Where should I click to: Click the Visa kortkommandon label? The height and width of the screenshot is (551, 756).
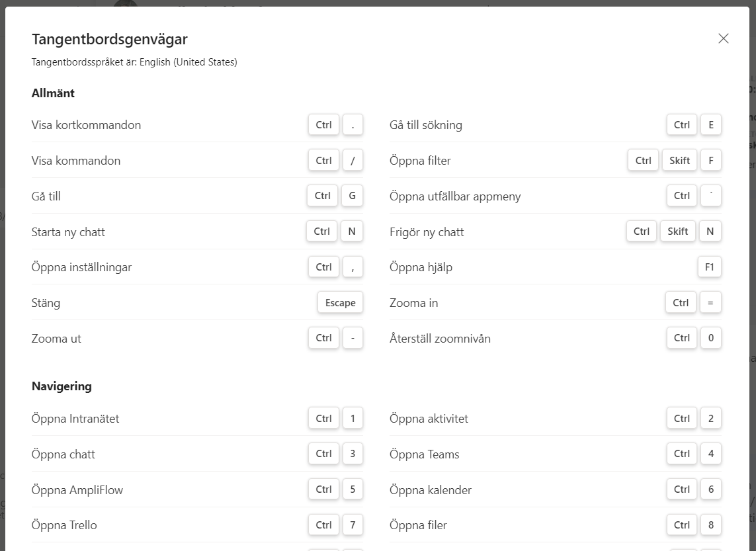[86, 125]
